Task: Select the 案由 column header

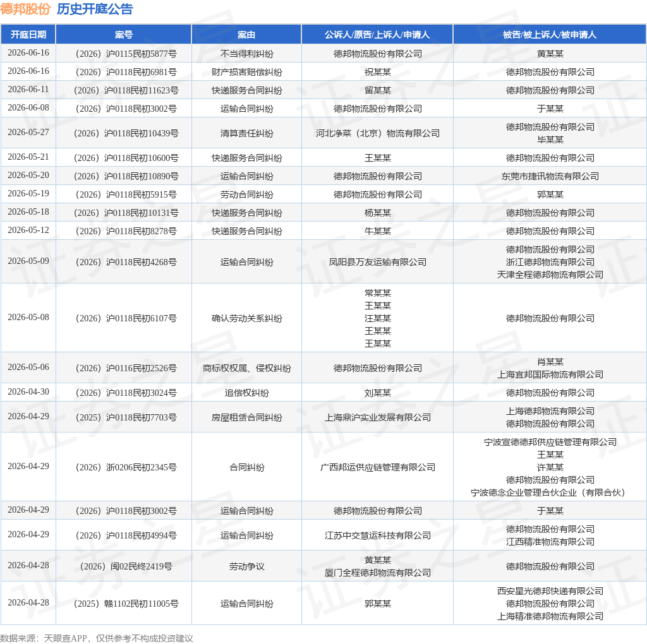Action: (246, 35)
